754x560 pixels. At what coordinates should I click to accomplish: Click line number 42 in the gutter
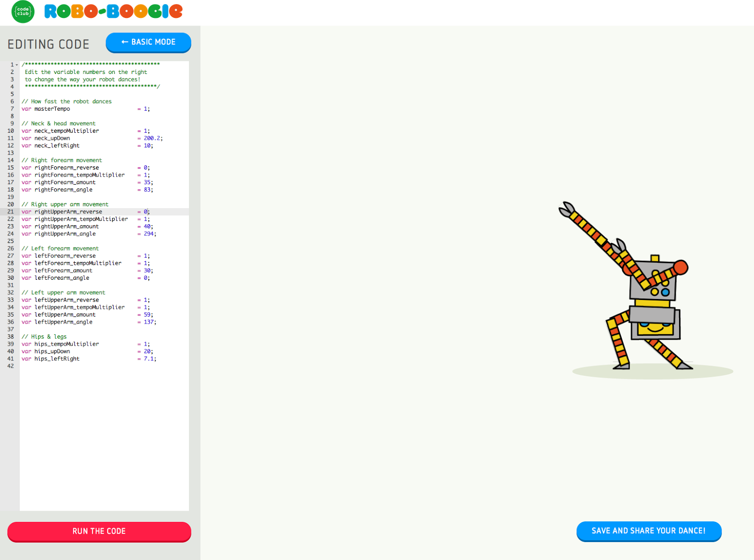pos(10,366)
